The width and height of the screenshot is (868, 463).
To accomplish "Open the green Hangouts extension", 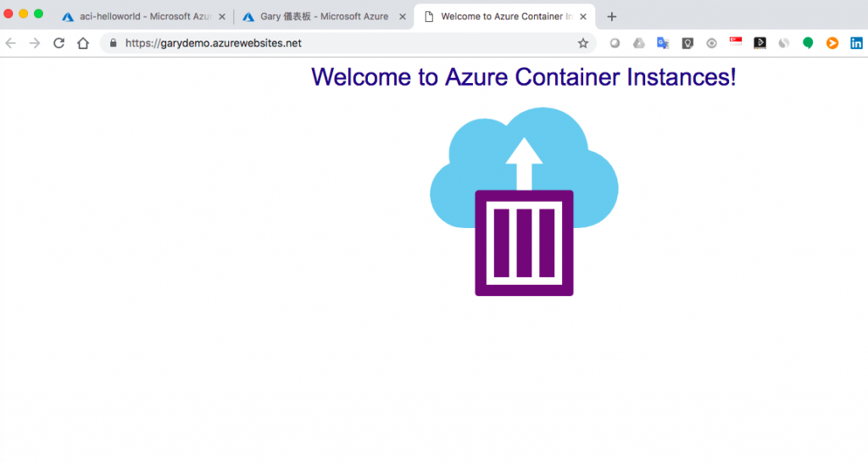I will tap(808, 43).
